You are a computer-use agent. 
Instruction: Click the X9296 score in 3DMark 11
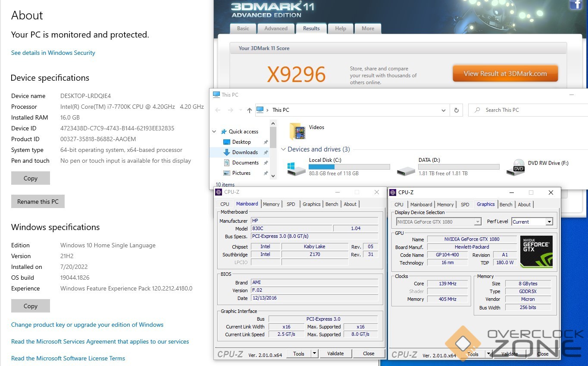tap(296, 74)
